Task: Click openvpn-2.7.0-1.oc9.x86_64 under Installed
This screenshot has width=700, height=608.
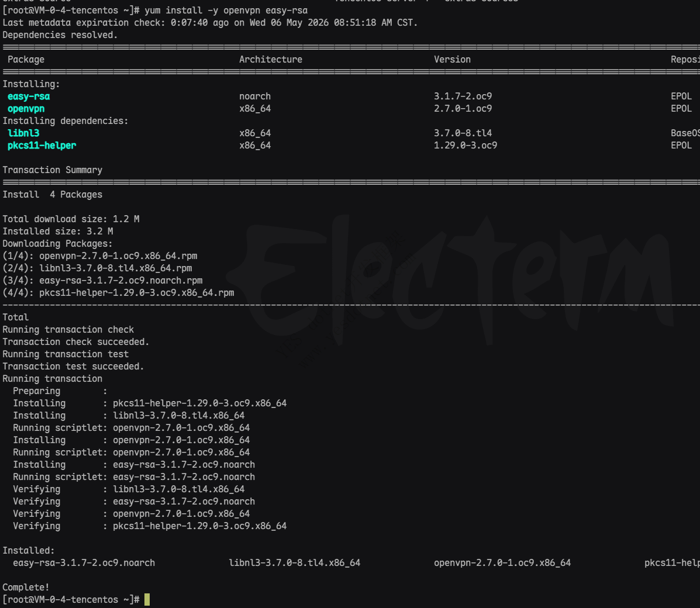Action: point(502,563)
